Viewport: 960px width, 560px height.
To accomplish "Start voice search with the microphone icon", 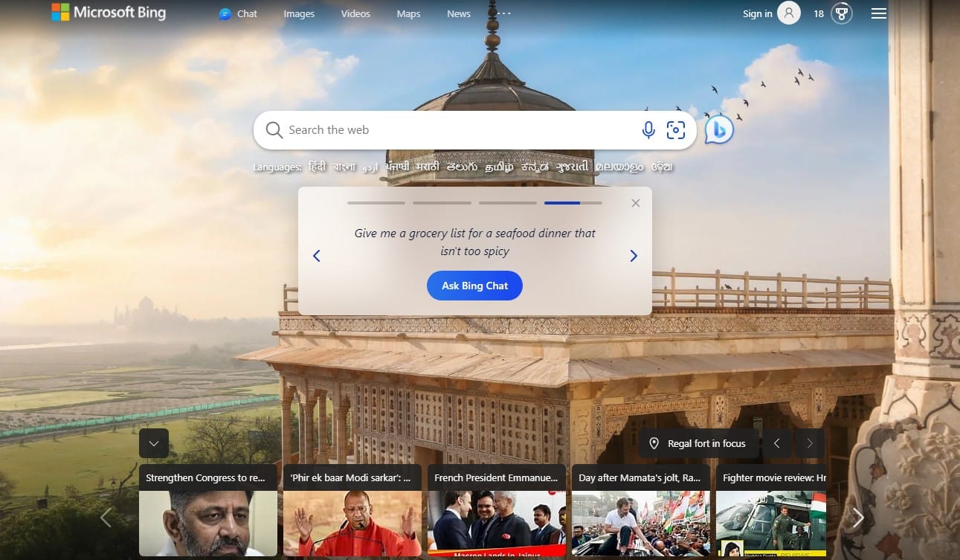I will click(x=648, y=129).
